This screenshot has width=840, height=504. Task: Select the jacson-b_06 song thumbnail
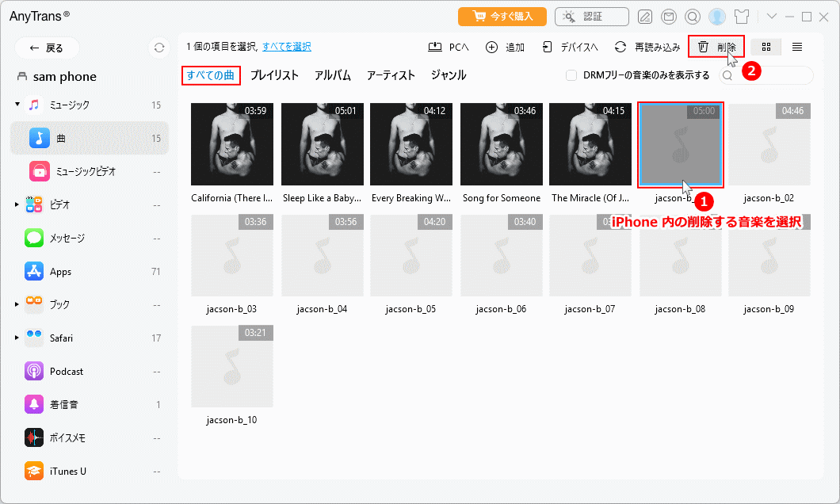[502, 255]
